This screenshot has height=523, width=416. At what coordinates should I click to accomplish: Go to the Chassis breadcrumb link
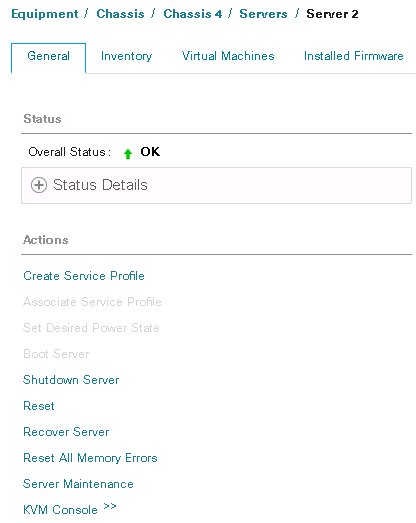(x=120, y=14)
